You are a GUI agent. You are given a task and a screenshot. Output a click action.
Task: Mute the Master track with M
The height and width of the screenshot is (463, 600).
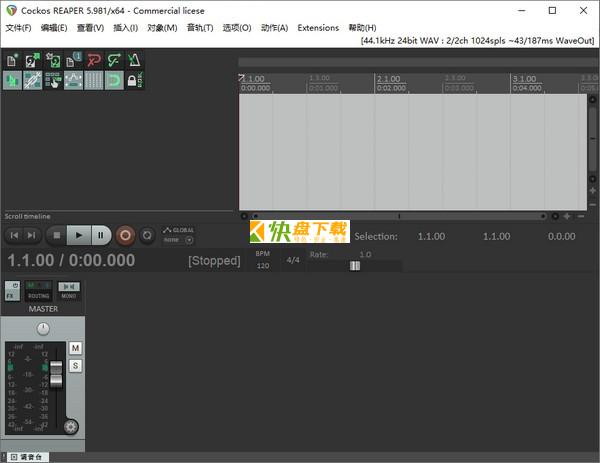pos(75,348)
